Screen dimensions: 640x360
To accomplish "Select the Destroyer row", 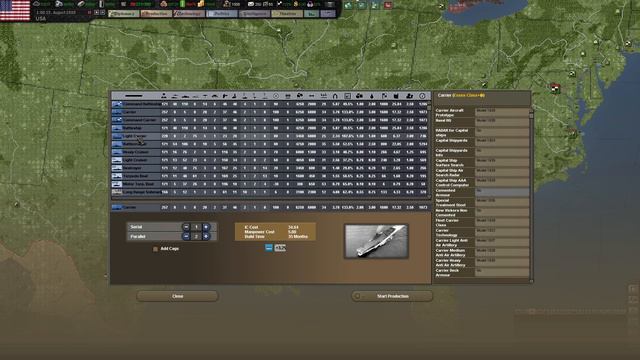I will [x=270, y=168].
